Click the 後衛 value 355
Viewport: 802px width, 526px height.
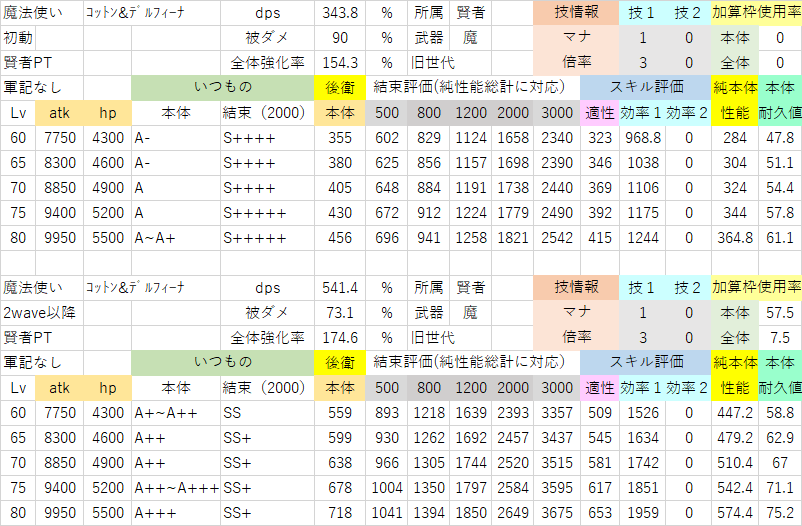(340, 138)
